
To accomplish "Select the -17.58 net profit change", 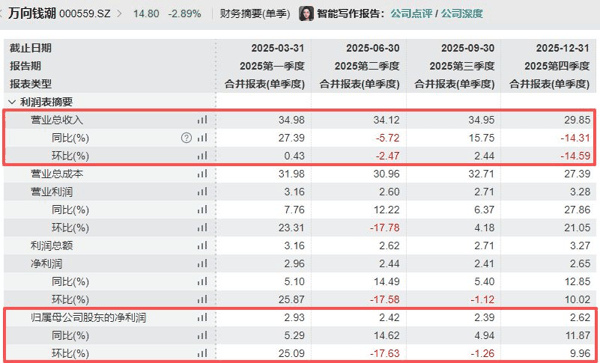I will point(385,300).
